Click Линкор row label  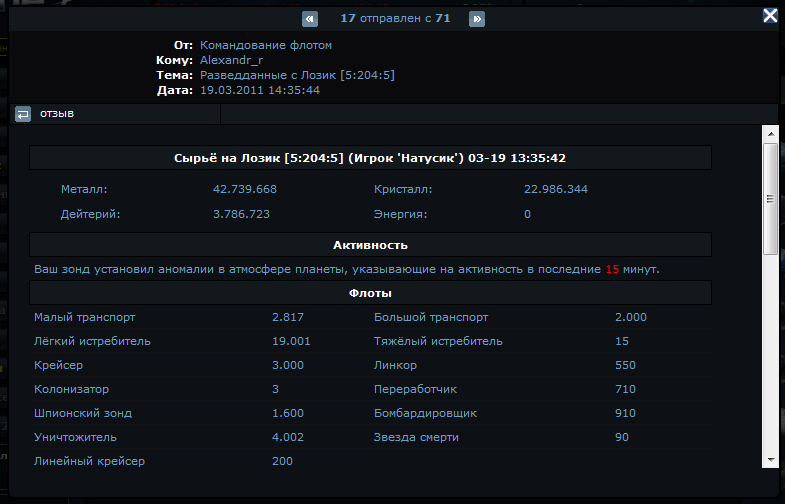coord(396,365)
